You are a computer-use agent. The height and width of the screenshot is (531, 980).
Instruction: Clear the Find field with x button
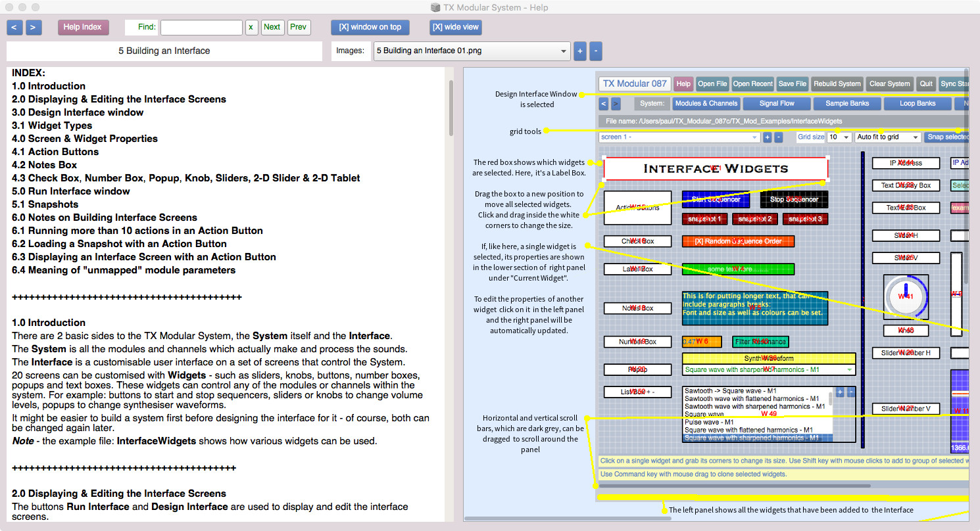(x=251, y=27)
